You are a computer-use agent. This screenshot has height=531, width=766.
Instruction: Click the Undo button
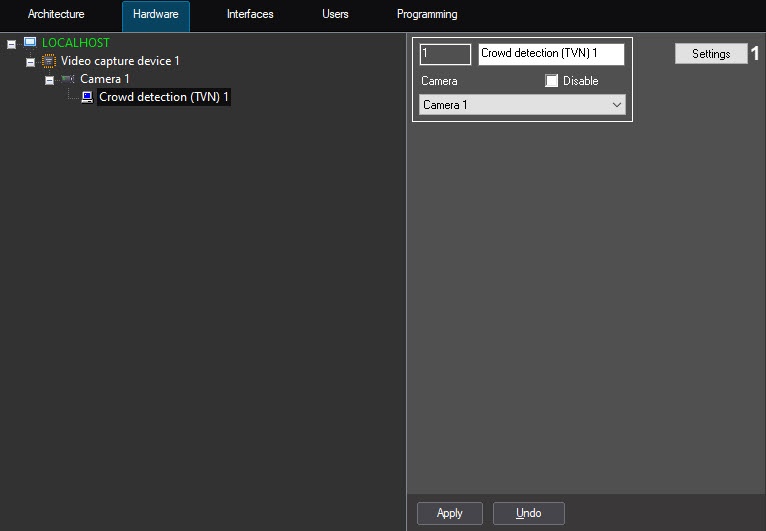(529, 513)
